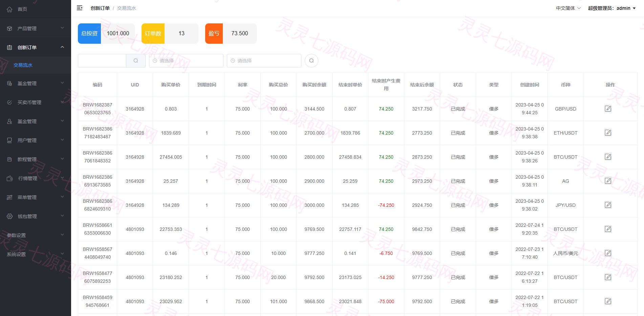Click the 创新订单 breadcrumb link
Screen dimensions: 644x316
click(100, 8)
